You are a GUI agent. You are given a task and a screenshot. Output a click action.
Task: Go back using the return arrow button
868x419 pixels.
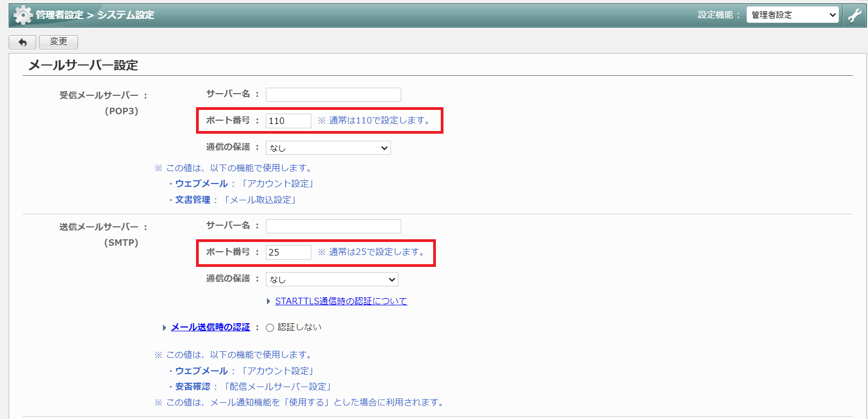coord(23,42)
